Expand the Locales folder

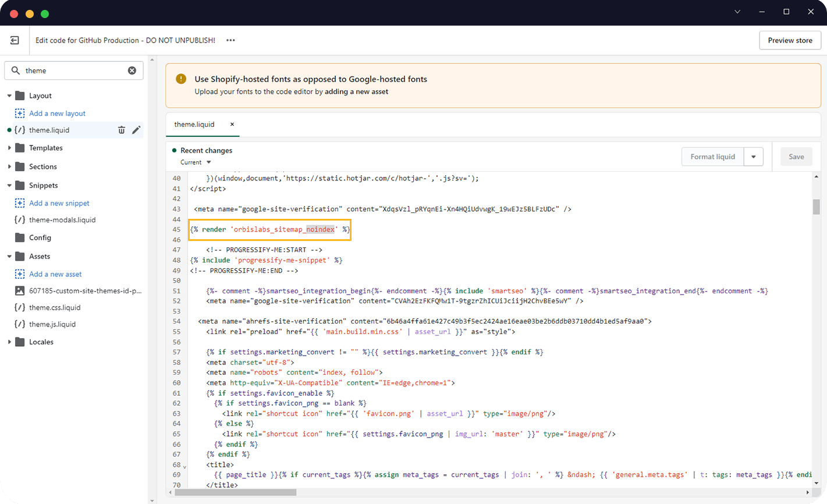coord(9,342)
